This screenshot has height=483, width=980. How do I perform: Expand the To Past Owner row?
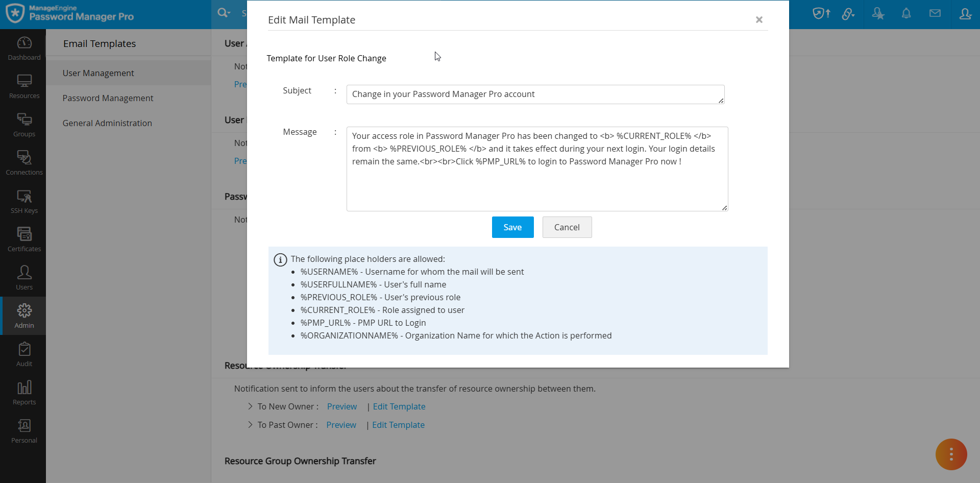[x=250, y=425]
